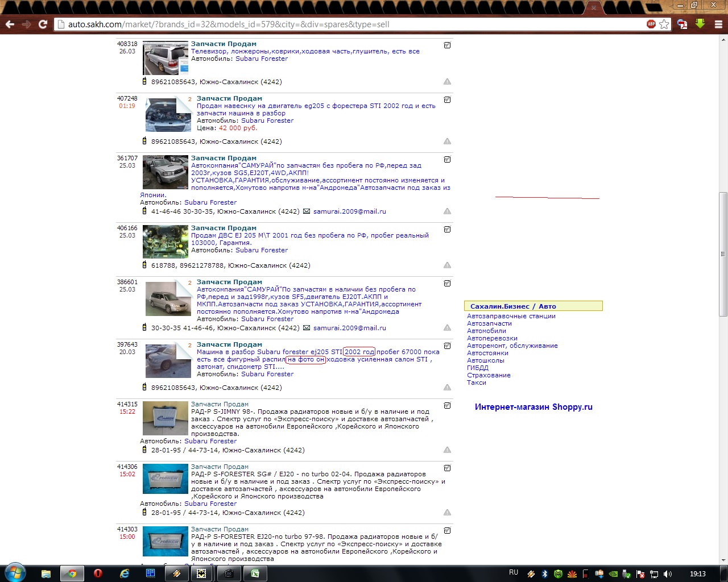Open 'Автозапчасти' sidebar link
Viewport: 728px width, 582px height.
tap(489, 323)
